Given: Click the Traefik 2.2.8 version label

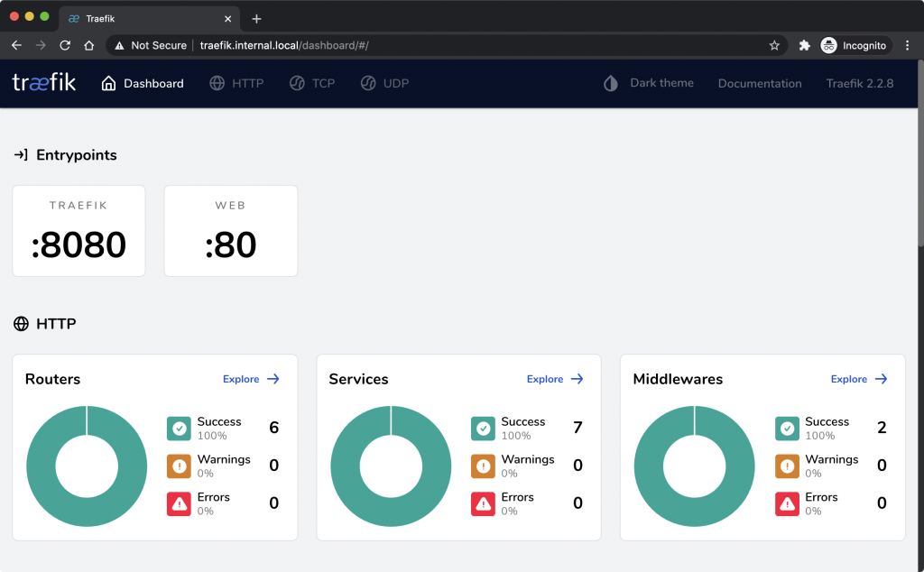Looking at the screenshot, I should 859,83.
